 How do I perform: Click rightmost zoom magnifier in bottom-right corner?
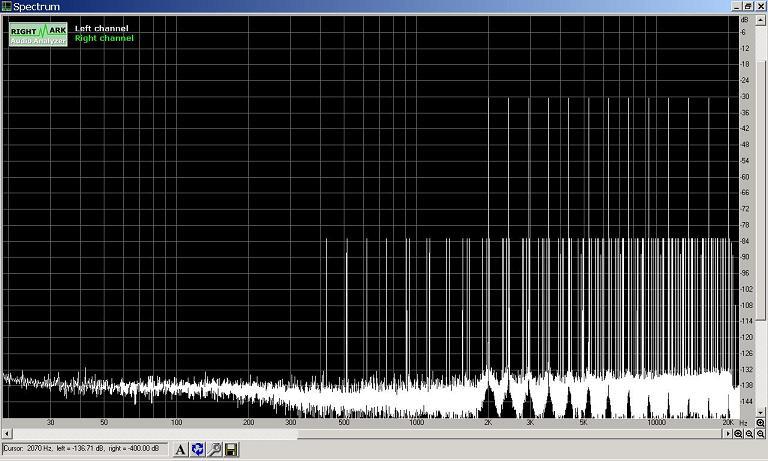point(760,434)
